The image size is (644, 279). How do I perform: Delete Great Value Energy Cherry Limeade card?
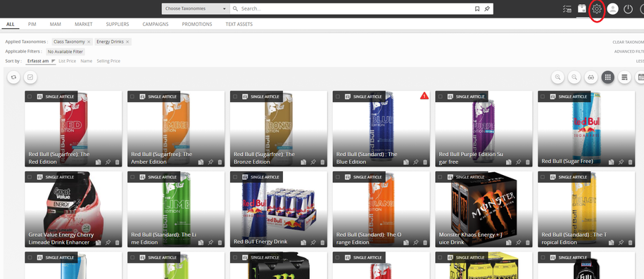point(117,242)
